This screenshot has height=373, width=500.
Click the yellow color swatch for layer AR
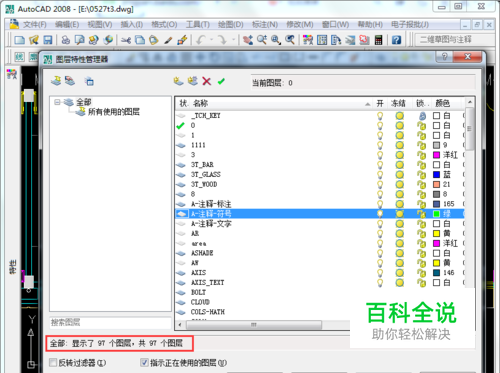point(436,233)
